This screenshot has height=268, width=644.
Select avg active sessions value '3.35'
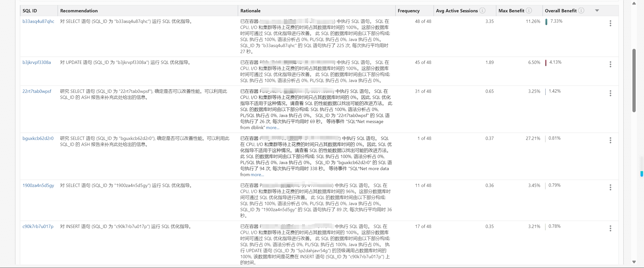tap(489, 21)
